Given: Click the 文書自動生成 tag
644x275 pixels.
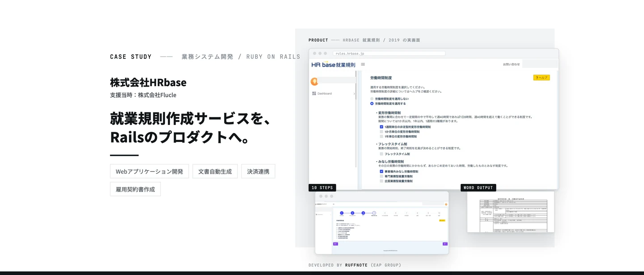Looking at the screenshot, I should 215,171.
